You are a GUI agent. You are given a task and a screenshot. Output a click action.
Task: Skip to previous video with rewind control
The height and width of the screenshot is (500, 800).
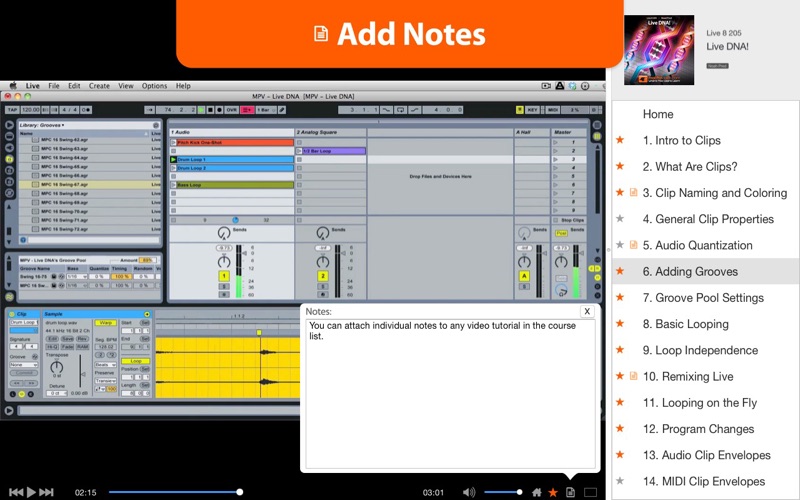16,492
